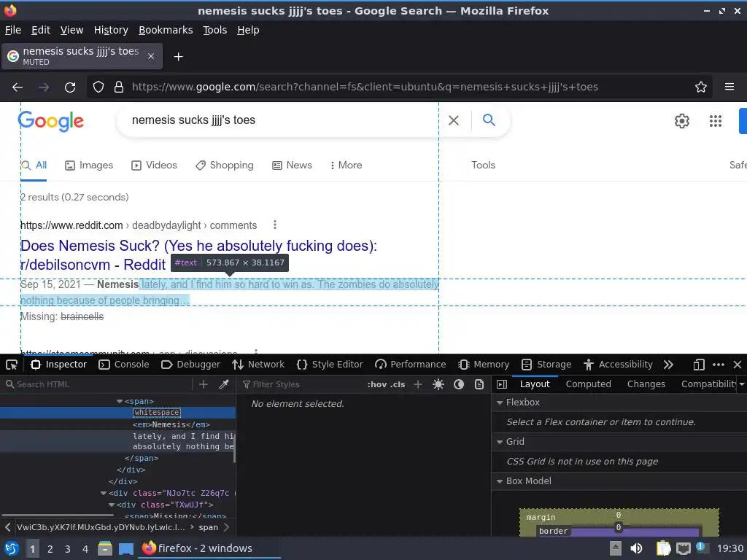Open Does Nemesis Suck Reddit result
The height and width of the screenshot is (560, 747).
point(198,255)
